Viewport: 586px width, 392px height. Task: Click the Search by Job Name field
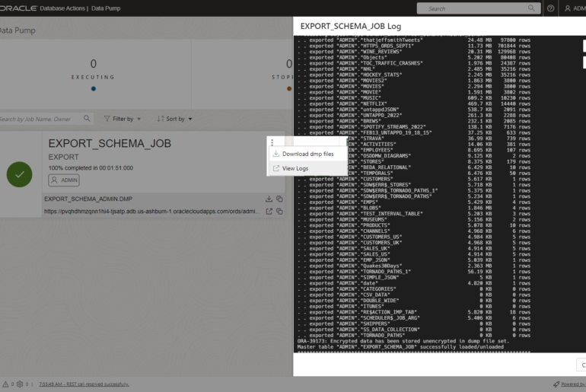pos(40,119)
